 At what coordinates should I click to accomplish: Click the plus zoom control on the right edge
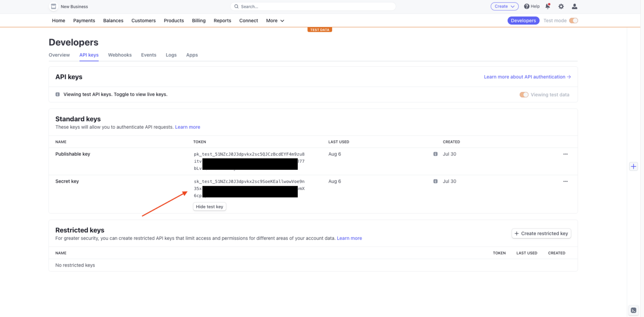coord(634,166)
